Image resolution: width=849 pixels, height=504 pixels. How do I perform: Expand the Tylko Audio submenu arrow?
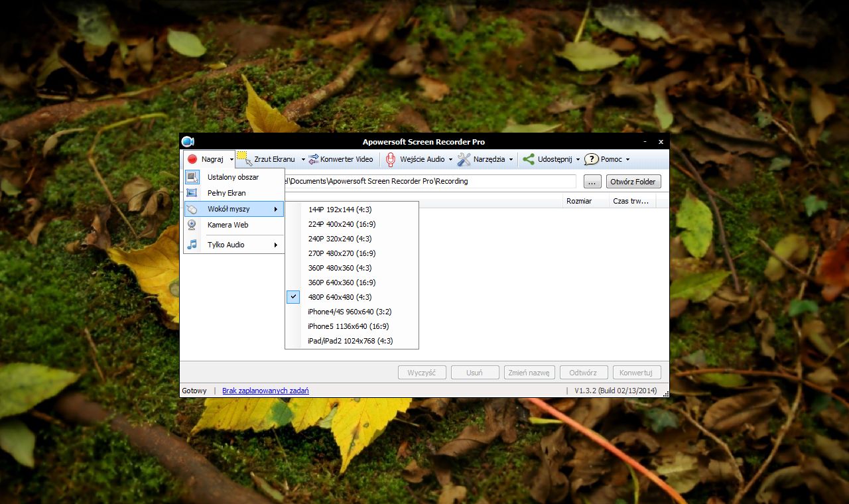(276, 245)
